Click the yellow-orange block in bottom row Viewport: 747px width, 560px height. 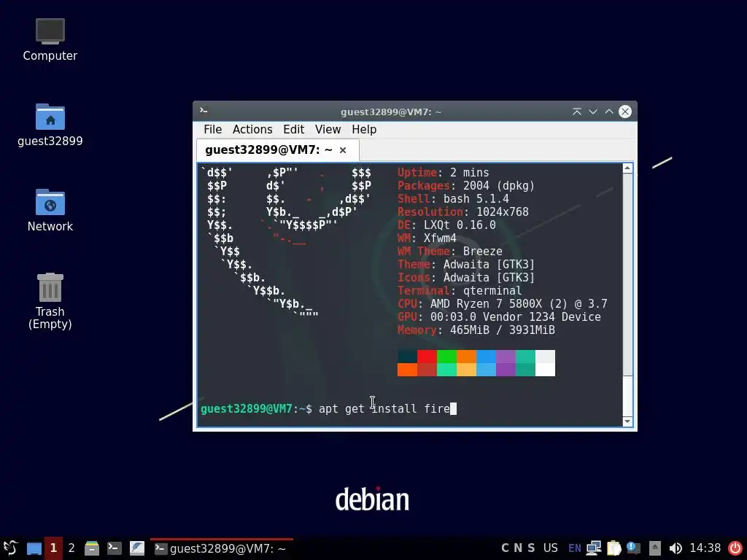click(x=466, y=370)
